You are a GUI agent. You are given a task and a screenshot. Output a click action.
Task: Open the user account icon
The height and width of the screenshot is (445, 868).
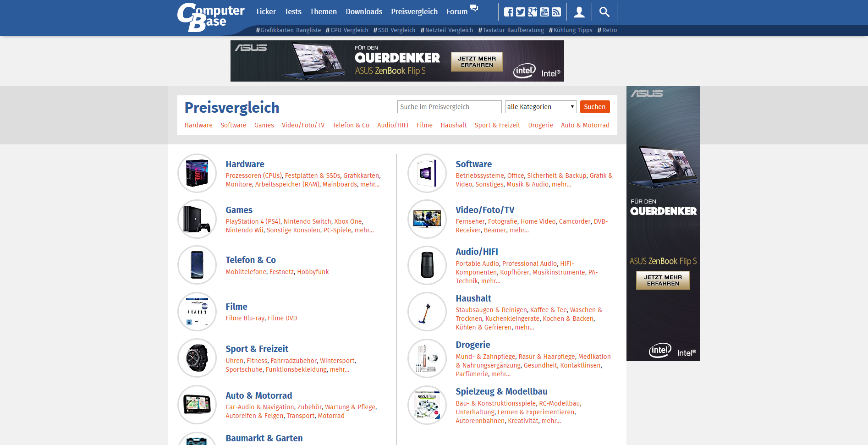(579, 12)
